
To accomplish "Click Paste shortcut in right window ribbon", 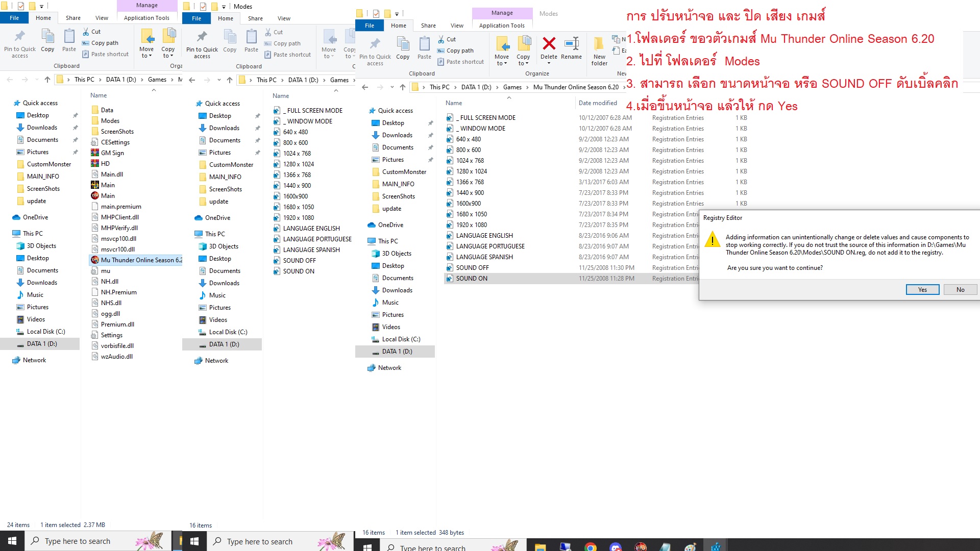I will [x=460, y=62].
